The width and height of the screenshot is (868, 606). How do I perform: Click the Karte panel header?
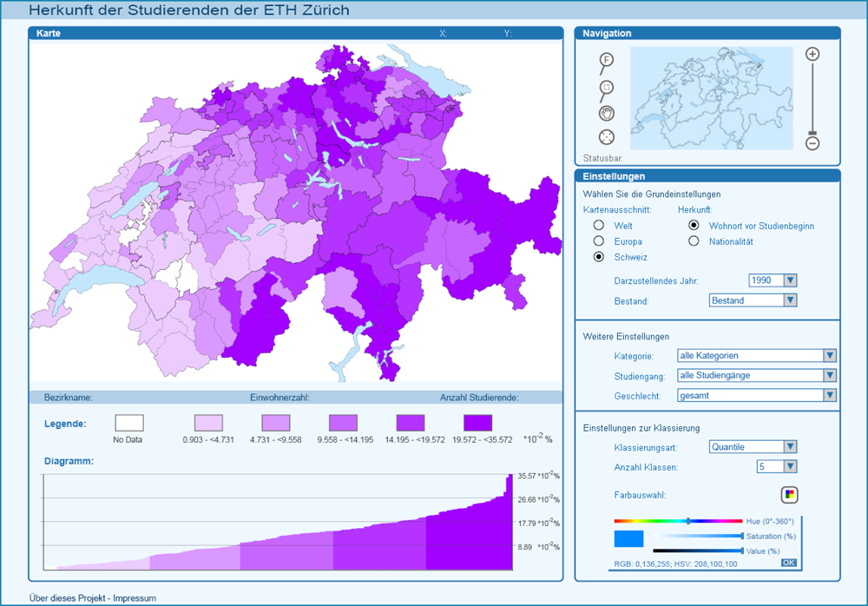296,33
